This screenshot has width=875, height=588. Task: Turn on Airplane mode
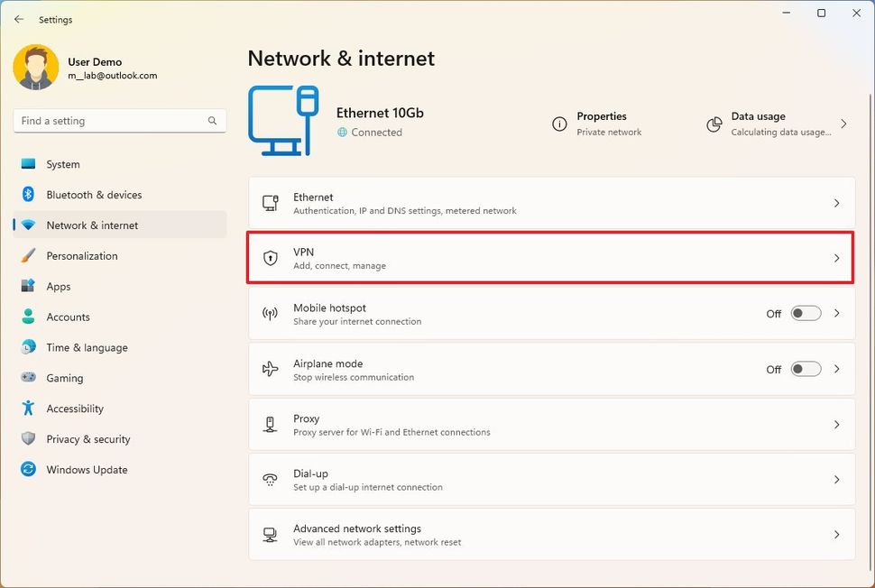806,369
